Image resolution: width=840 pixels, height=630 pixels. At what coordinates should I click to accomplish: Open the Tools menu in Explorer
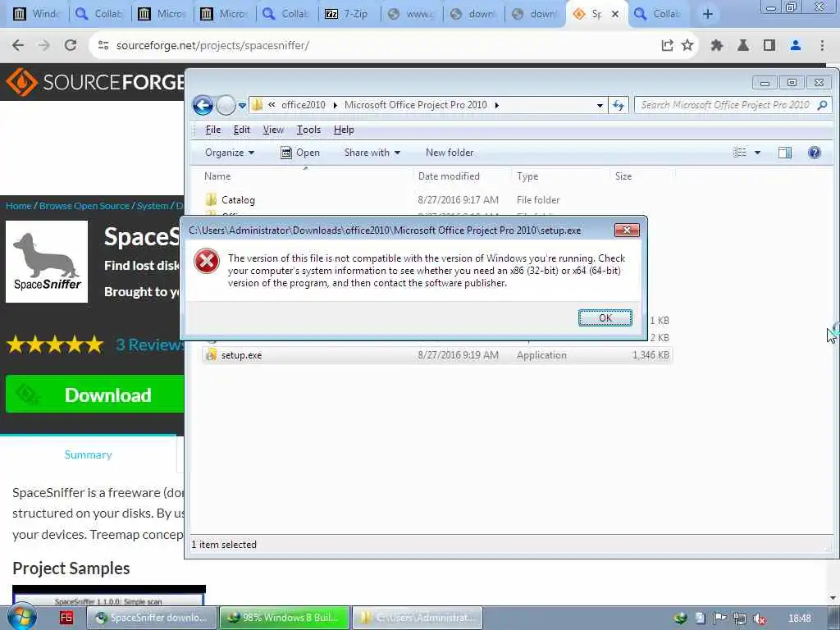coord(308,130)
